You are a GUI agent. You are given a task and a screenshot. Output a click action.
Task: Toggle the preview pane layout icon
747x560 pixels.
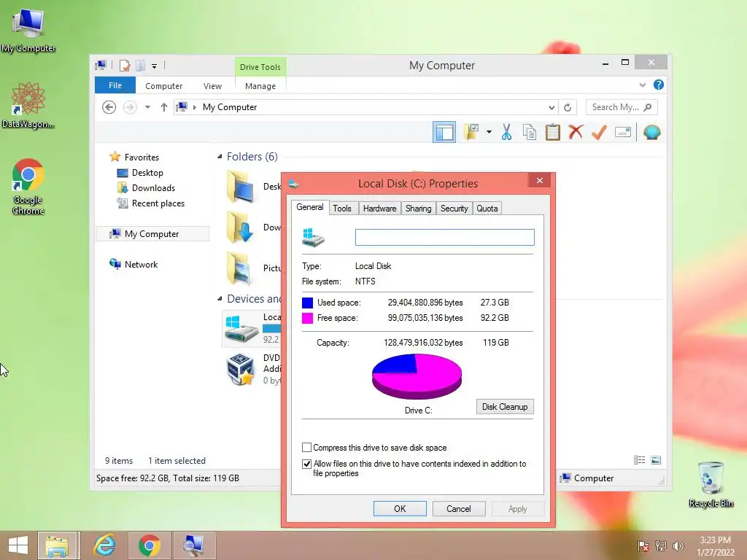tap(444, 132)
